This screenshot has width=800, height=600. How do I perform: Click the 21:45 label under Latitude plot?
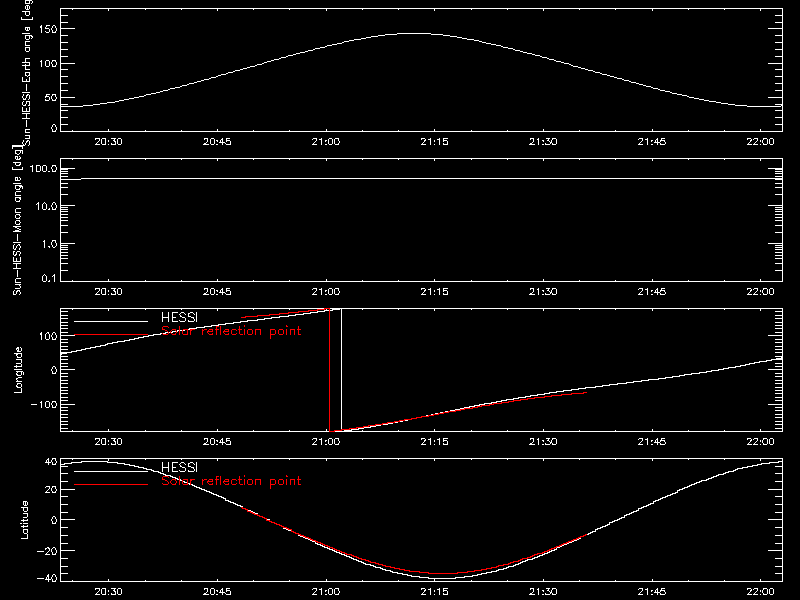click(x=652, y=592)
